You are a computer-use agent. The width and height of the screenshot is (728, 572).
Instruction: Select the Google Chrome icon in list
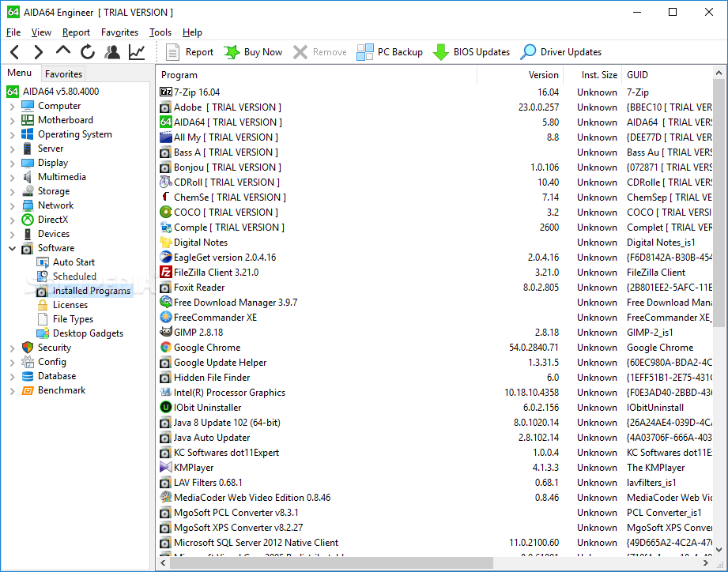click(166, 347)
